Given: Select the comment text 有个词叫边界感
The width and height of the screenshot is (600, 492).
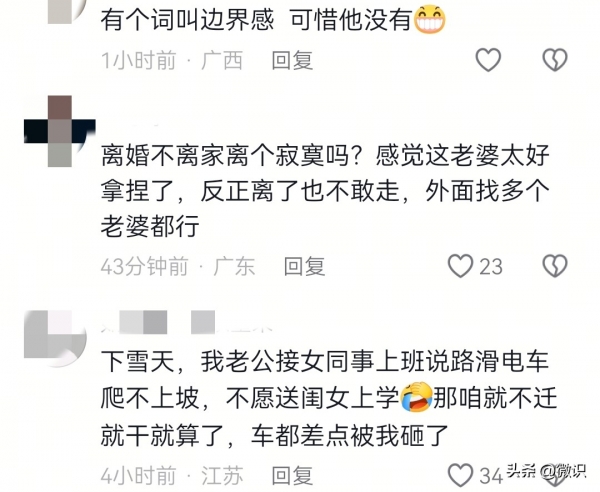Looking at the screenshot, I should pos(188,20).
